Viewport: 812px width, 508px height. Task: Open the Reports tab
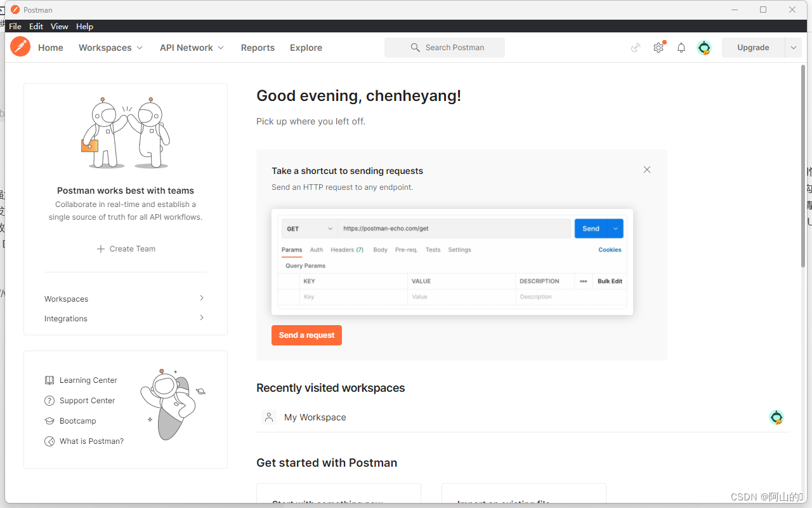(x=258, y=48)
